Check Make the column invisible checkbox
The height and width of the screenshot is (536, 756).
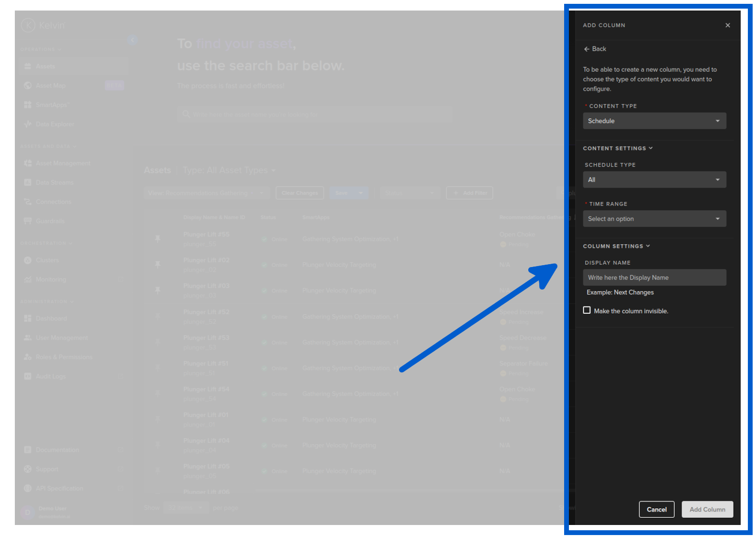[587, 311]
